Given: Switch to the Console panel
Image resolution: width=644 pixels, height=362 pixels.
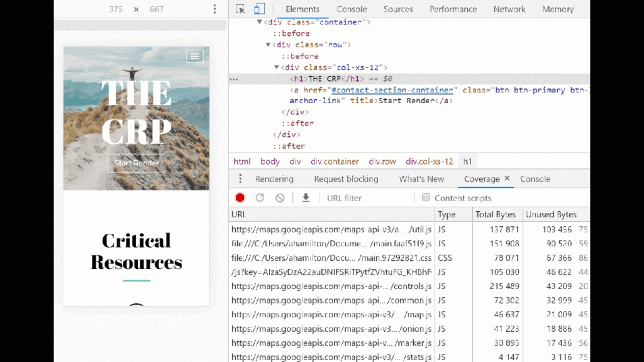Looking at the screenshot, I should tap(352, 9).
